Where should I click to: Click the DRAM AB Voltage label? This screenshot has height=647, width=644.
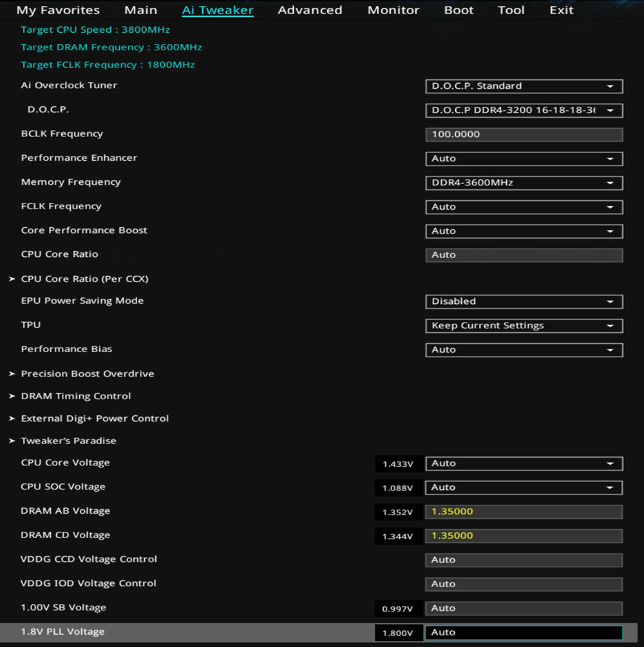[x=66, y=511]
